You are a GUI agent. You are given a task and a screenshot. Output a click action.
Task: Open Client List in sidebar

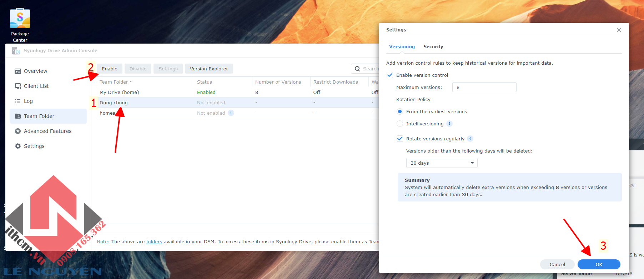coord(48,86)
